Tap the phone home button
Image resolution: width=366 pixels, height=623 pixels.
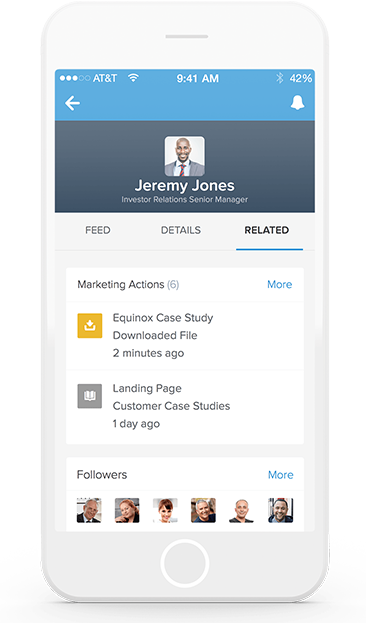[185, 563]
